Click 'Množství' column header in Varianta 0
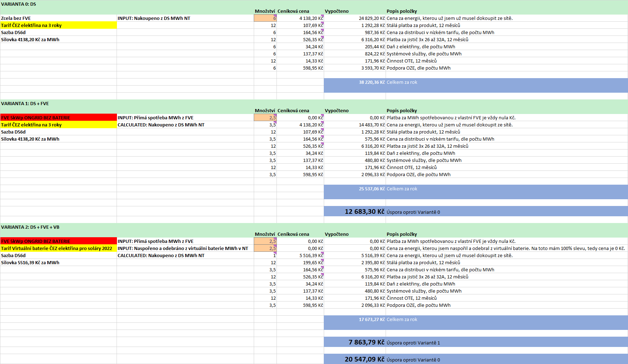 265,11
